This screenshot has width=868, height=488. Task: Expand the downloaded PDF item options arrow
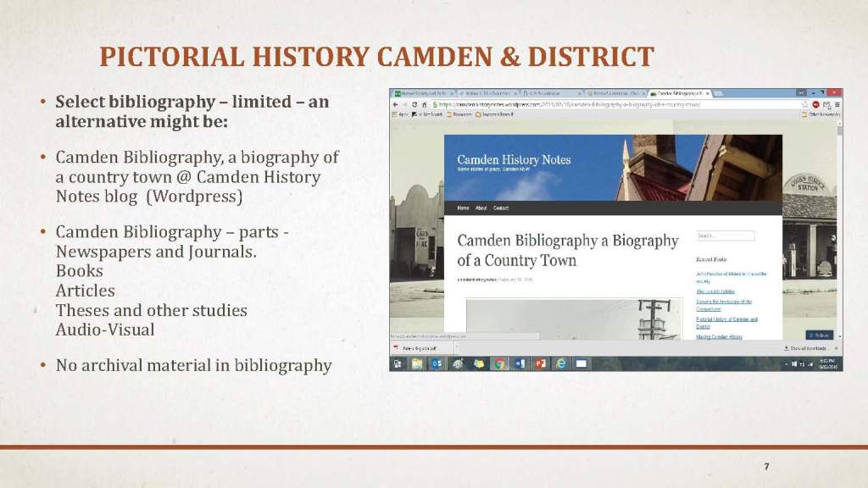point(457,347)
